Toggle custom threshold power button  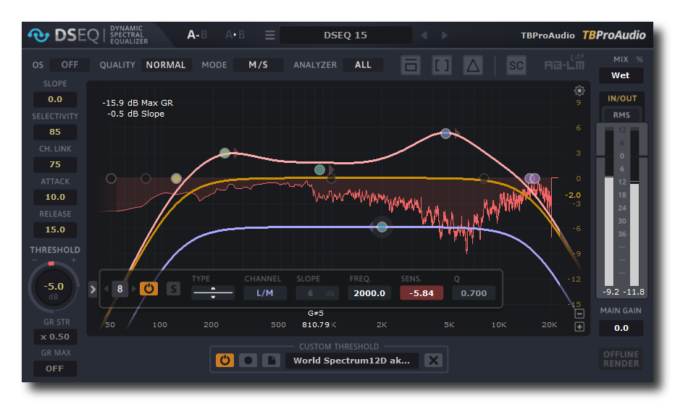coord(225,360)
